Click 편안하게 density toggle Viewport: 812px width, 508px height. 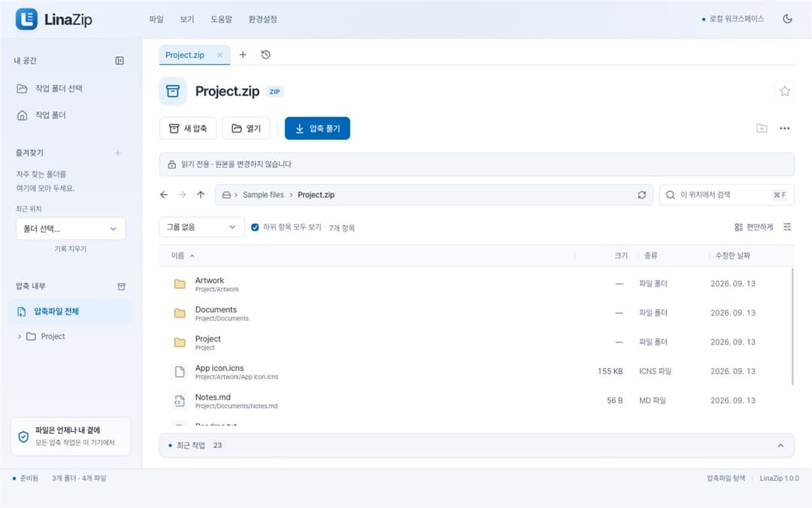click(753, 227)
